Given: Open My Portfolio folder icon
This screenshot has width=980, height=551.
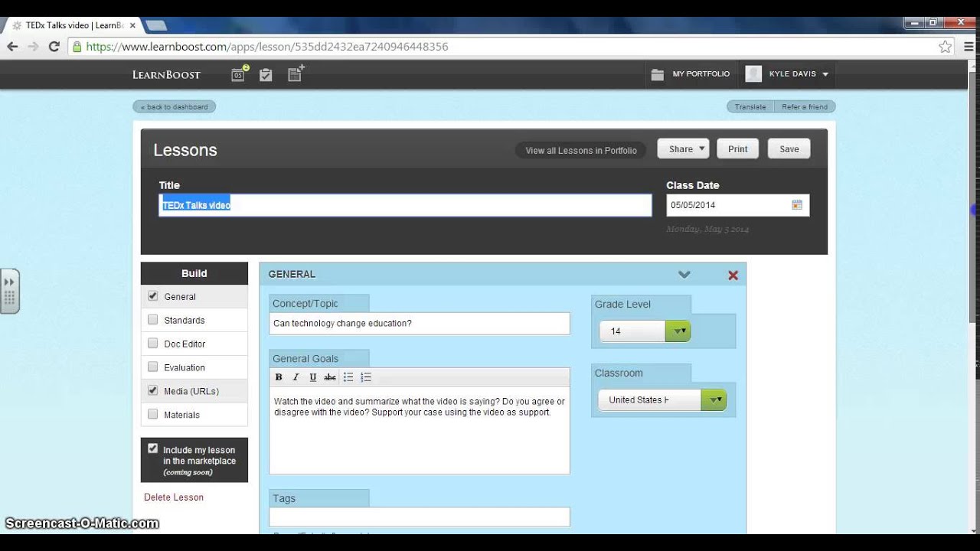Looking at the screenshot, I should 657,74.
